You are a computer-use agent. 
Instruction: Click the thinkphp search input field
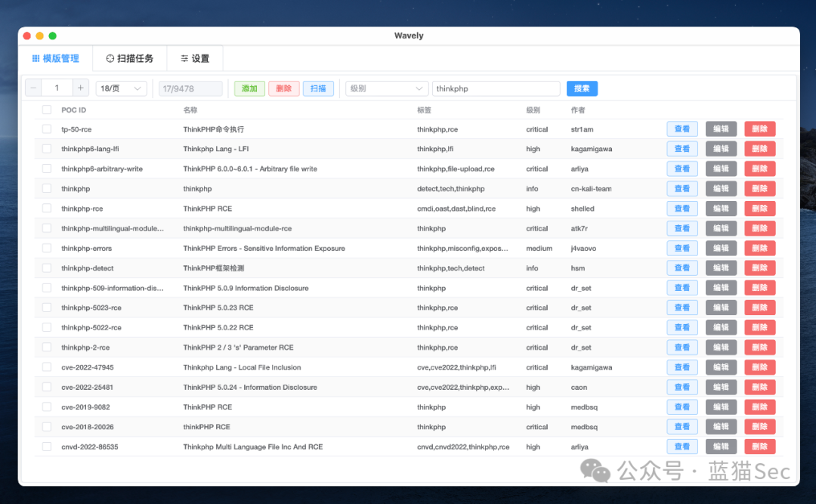(496, 88)
